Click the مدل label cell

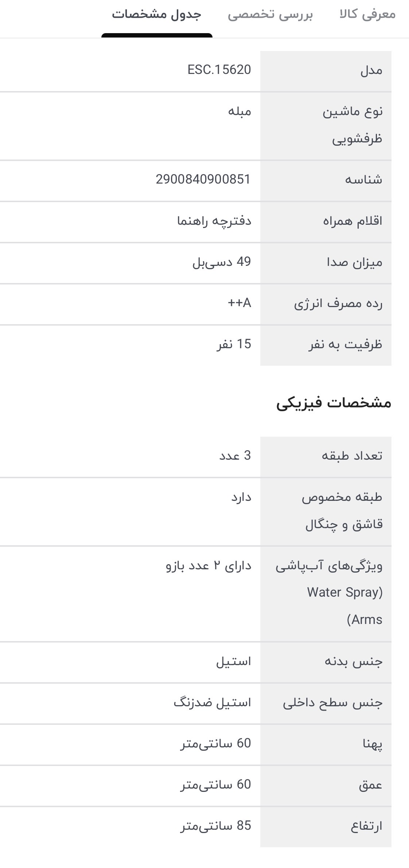[371, 70]
